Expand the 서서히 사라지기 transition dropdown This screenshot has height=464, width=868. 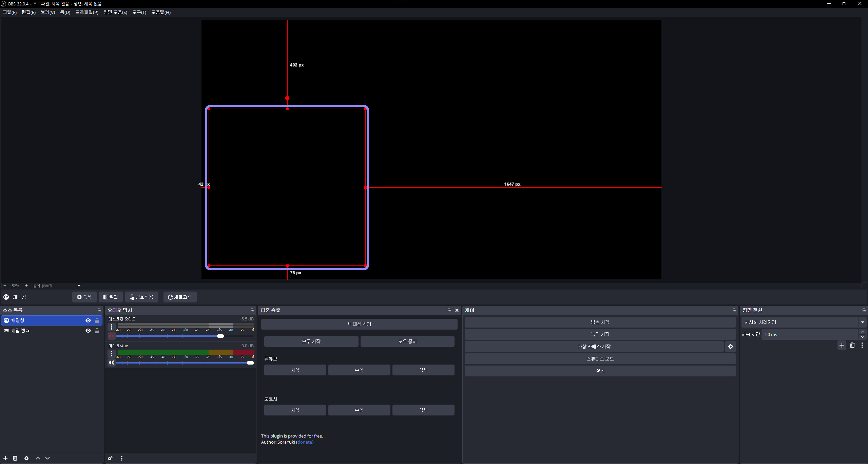click(863, 322)
